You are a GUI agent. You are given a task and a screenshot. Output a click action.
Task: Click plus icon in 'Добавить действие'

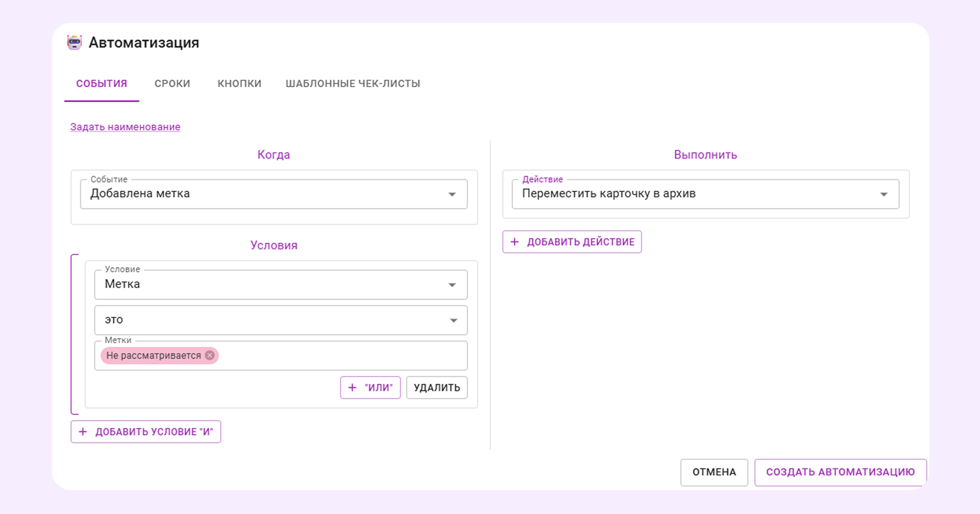[514, 242]
